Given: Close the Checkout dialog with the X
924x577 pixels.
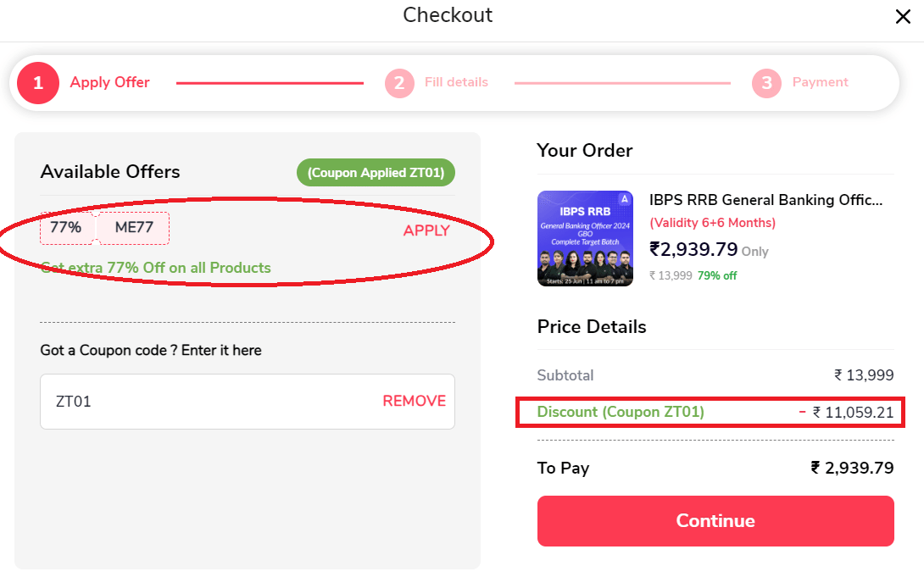Looking at the screenshot, I should 903,16.
